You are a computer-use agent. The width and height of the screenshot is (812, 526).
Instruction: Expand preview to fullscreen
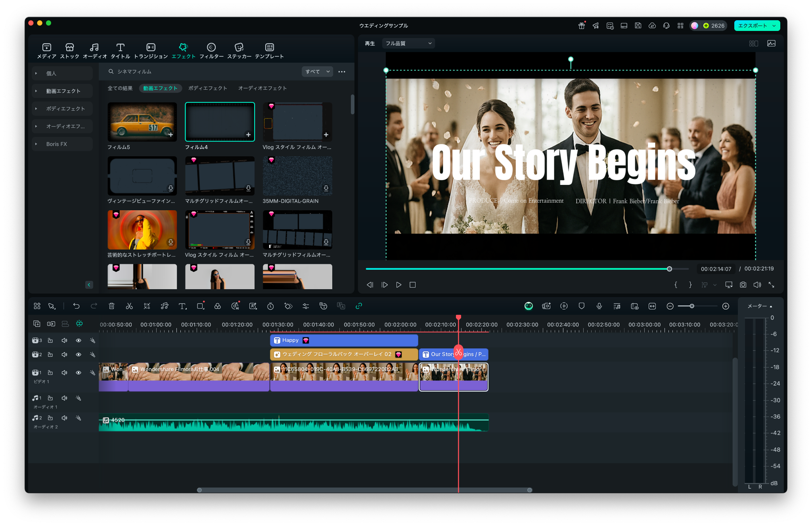coord(772,285)
